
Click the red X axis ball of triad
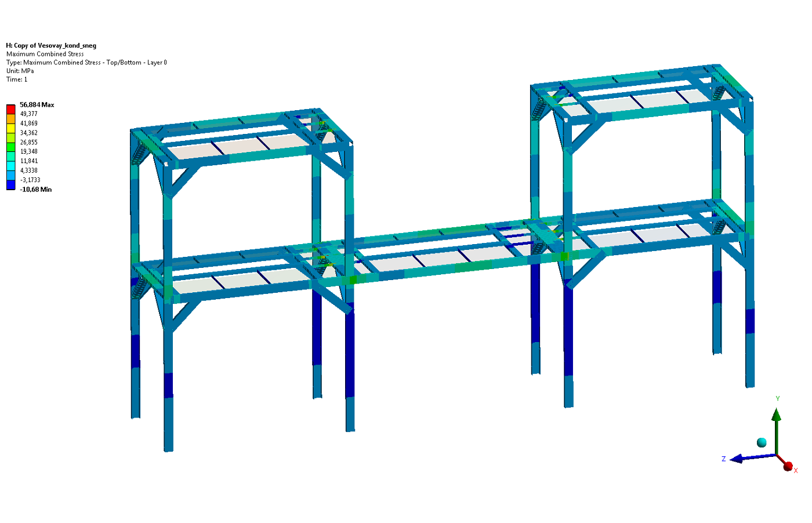click(788, 466)
